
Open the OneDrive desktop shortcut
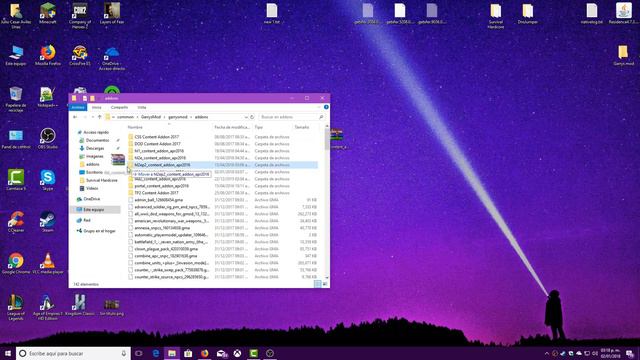coord(111,58)
